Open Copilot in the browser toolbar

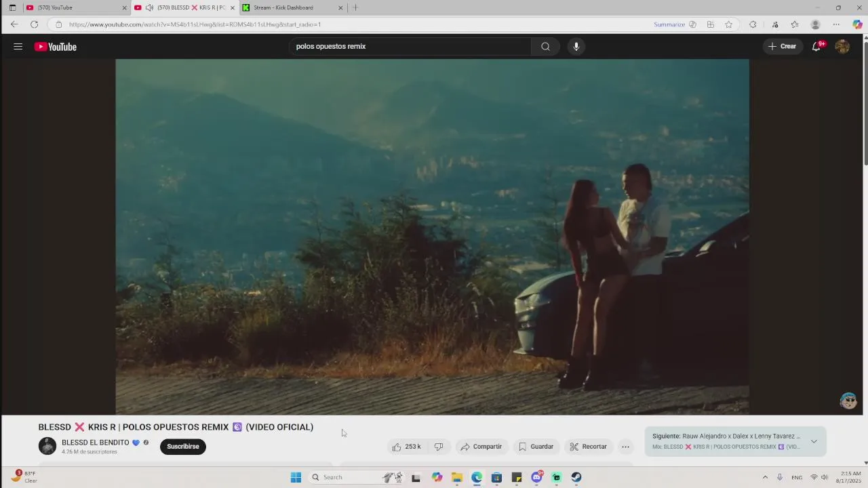click(857, 24)
